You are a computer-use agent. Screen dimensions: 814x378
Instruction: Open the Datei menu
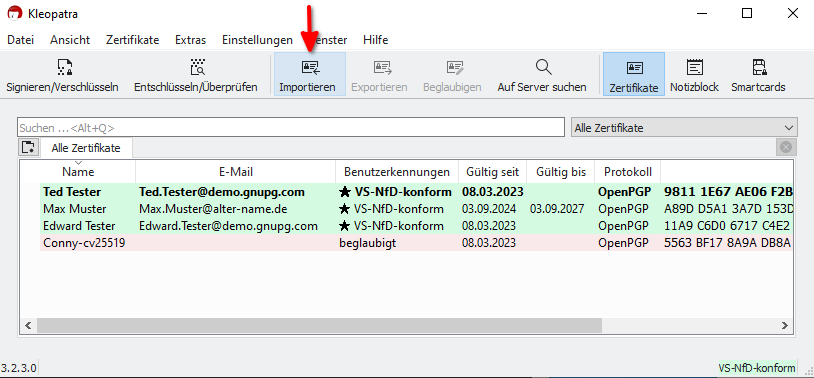point(21,40)
